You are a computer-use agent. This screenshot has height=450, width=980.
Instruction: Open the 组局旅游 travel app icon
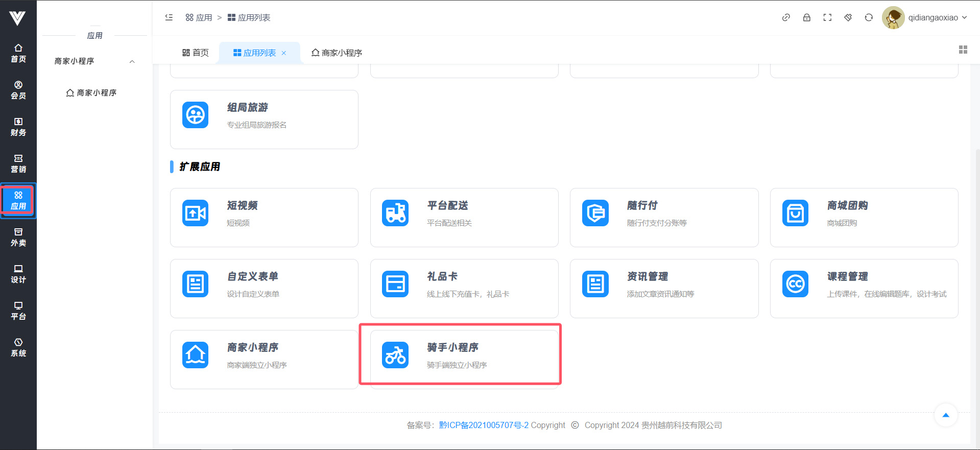[x=195, y=115]
